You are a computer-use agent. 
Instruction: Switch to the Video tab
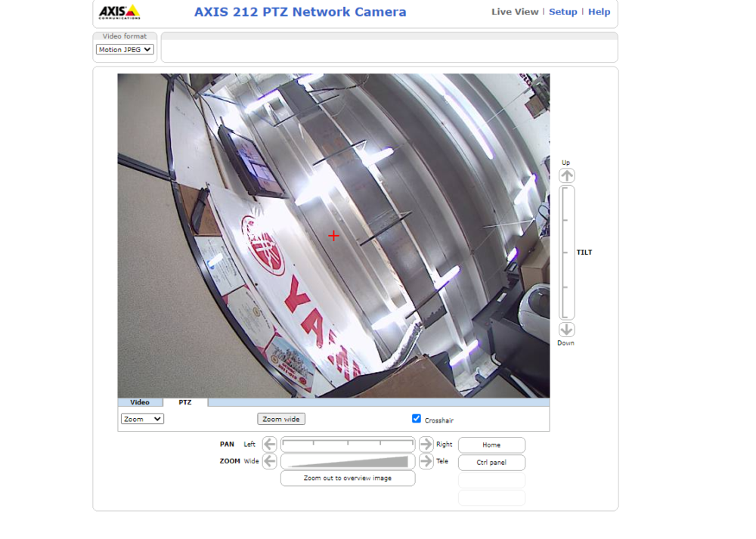click(x=140, y=402)
